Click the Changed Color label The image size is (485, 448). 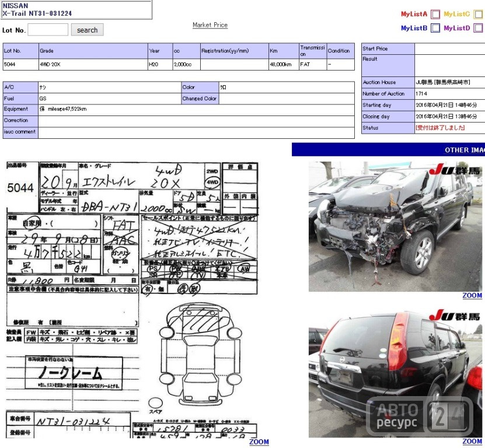pos(200,99)
